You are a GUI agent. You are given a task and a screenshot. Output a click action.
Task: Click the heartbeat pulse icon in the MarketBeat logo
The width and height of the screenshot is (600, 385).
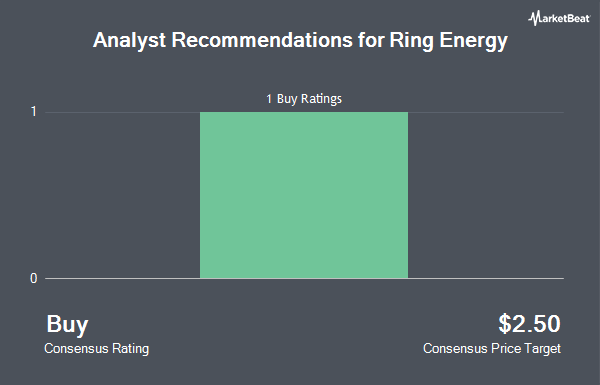(534, 18)
